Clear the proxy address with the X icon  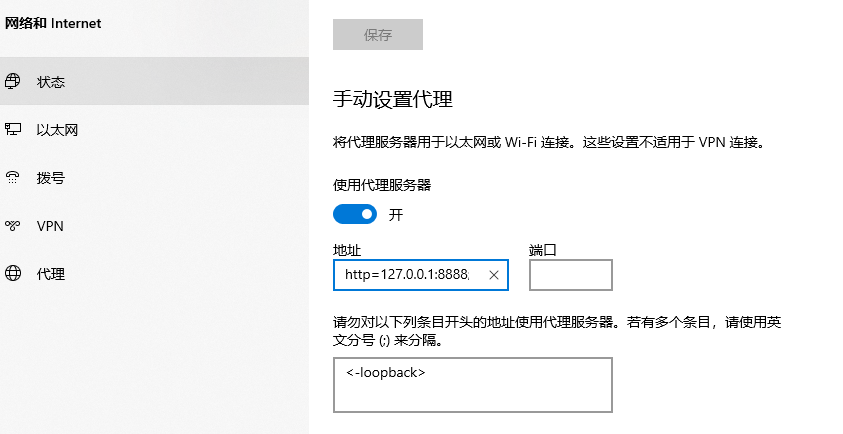coord(494,275)
